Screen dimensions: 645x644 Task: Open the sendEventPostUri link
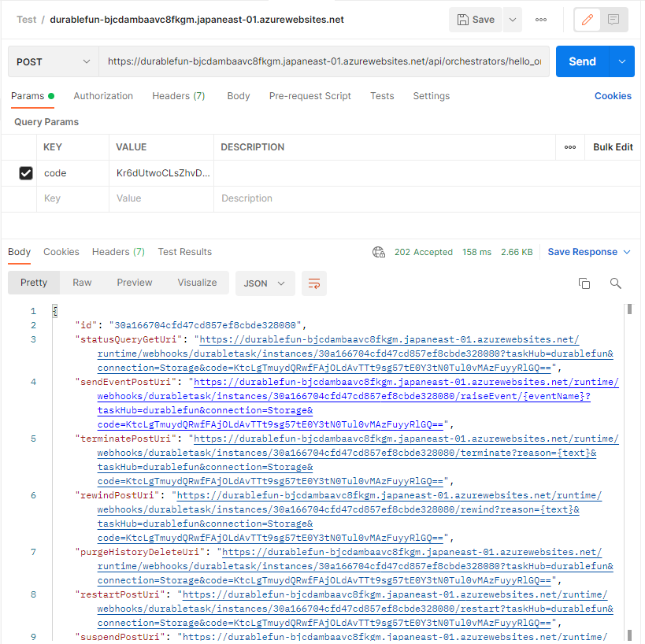358,403
